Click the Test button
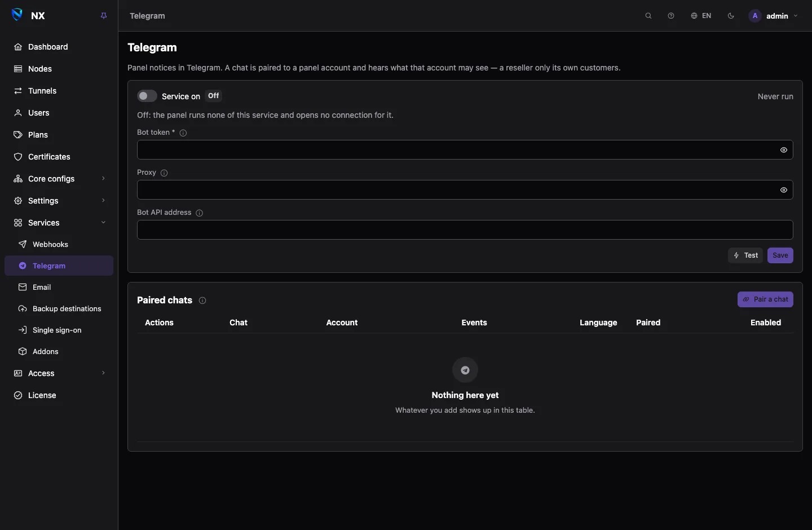This screenshot has width=812, height=530. [x=745, y=255]
